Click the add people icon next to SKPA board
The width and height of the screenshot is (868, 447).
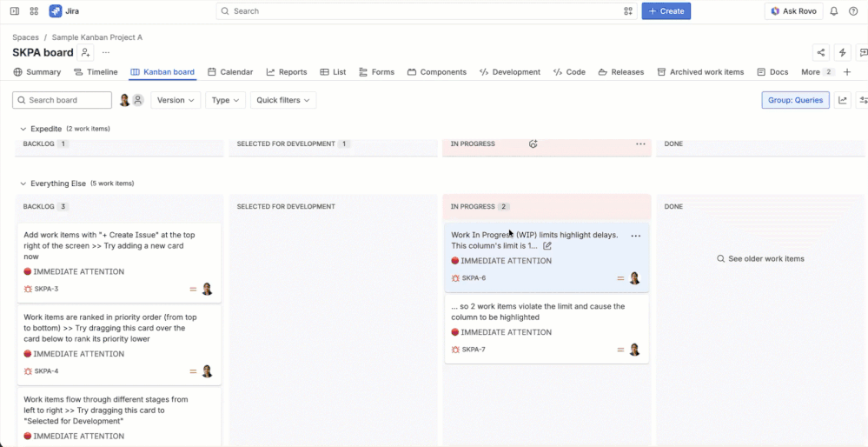[x=86, y=53]
